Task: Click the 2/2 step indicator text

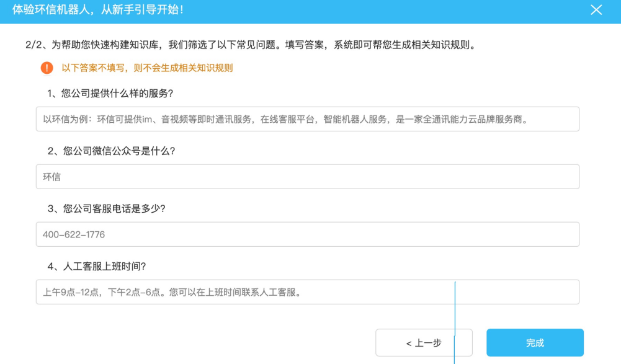Action: pyautogui.click(x=32, y=45)
